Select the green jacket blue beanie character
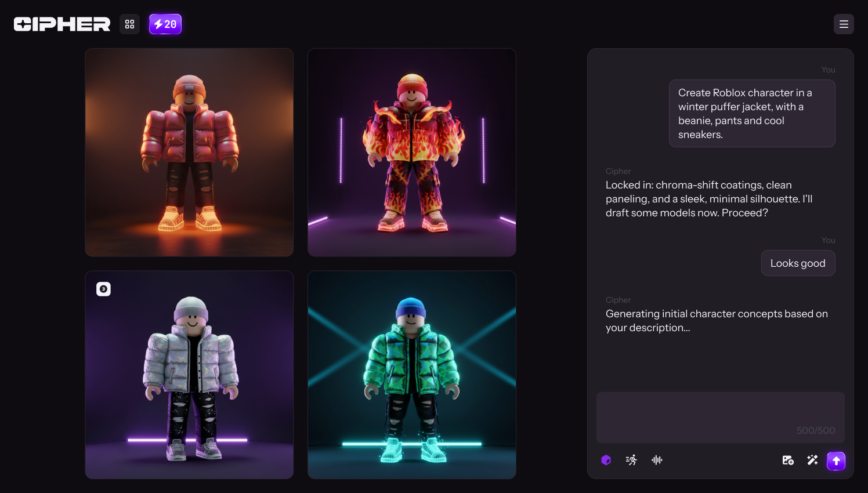Screen dimensions: 868x493 coord(412,375)
